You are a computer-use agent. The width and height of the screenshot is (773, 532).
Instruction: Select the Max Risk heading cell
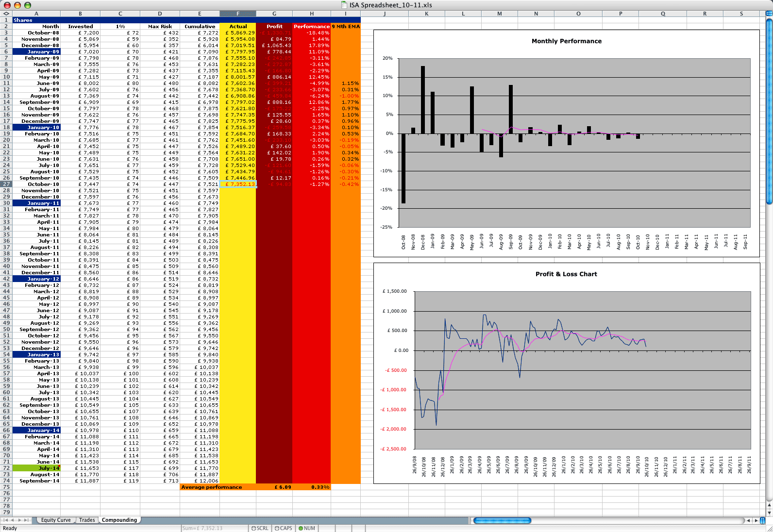pyautogui.click(x=160, y=26)
